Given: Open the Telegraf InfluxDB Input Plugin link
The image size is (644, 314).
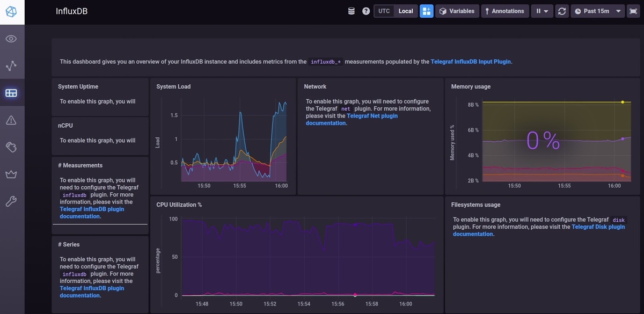Looking at the screenshot, I should (471, 62).
